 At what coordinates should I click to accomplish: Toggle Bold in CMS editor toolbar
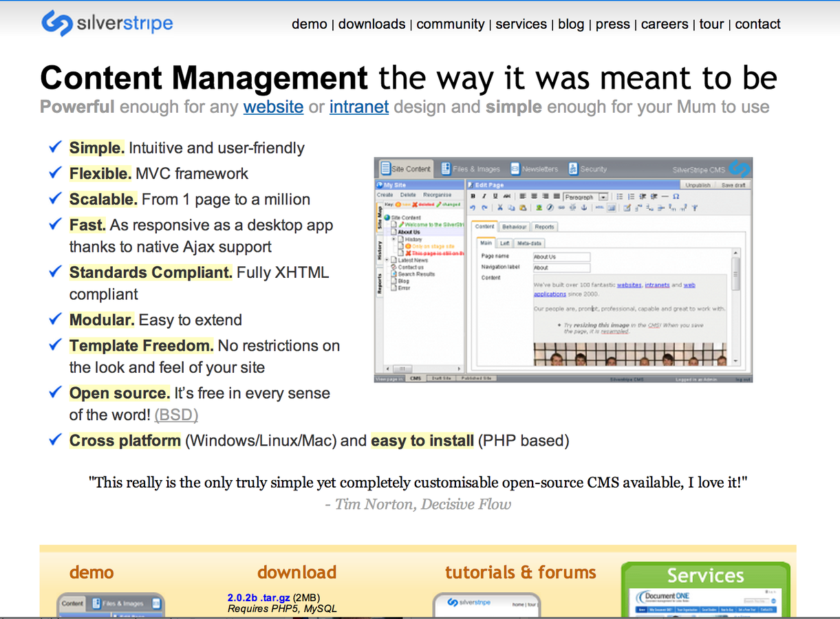coord(473,196)
